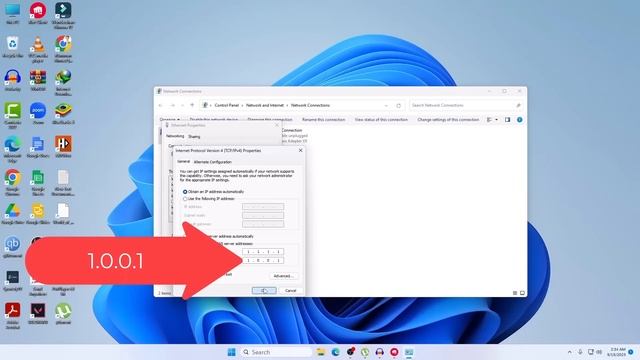Image resolution: width=640 pixels, height=360 pixels.
Task: Close the IPv4 Properties dialog
Action: click(301, 151)
